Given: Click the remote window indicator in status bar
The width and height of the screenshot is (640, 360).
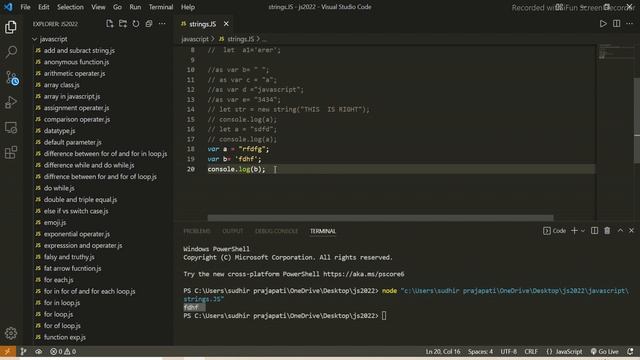Looking at the screenshot, I should coord(8,351).
